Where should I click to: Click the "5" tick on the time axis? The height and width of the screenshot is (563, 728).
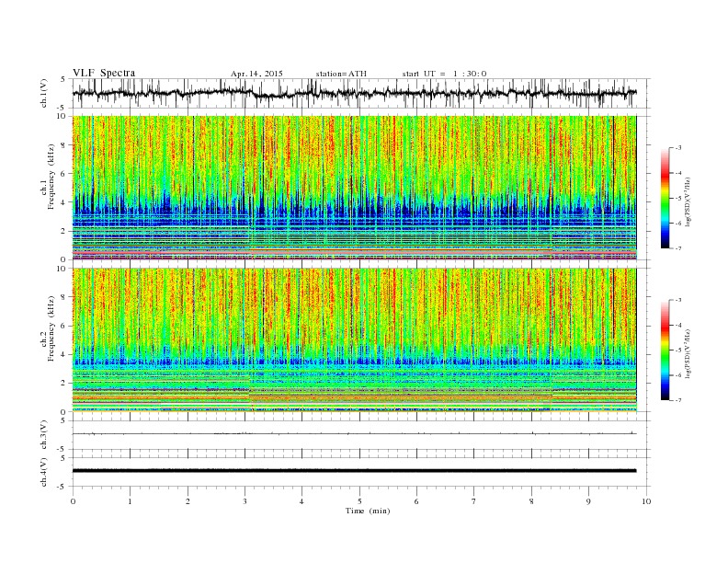click(x=359, y=501)
